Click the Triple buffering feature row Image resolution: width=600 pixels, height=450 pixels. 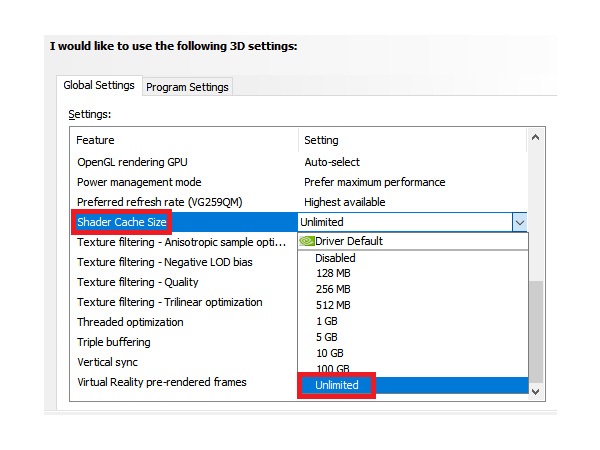(x=115, y=342)
